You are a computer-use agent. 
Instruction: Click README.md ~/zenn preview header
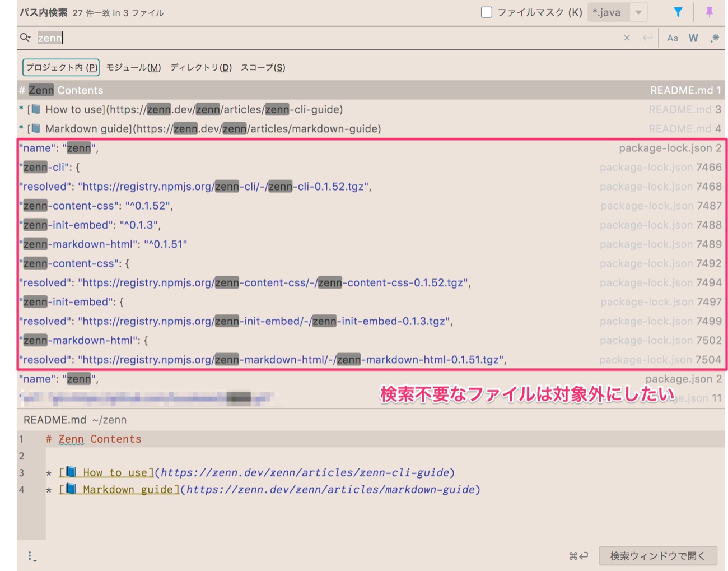tap(75, 420)
